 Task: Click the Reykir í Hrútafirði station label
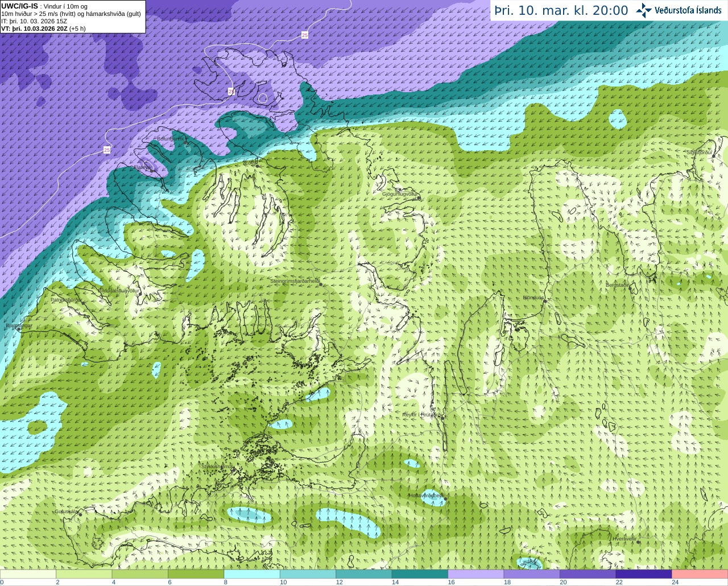pos(422,415)
